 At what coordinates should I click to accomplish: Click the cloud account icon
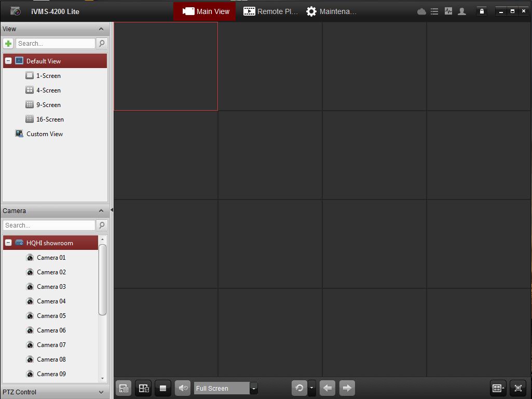point(421,11)
